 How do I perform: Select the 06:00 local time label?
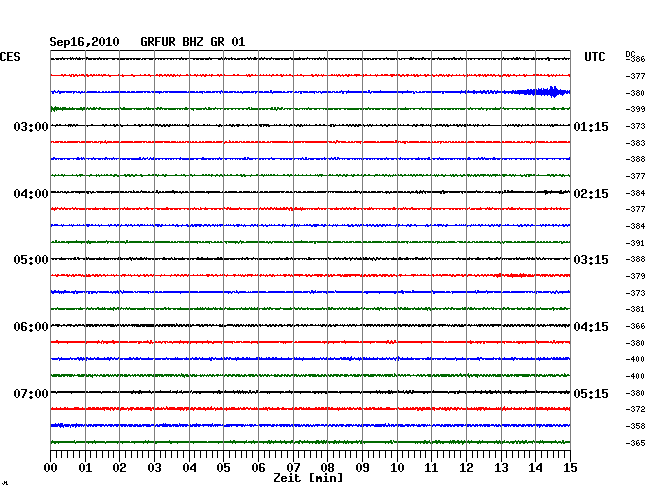31,327
